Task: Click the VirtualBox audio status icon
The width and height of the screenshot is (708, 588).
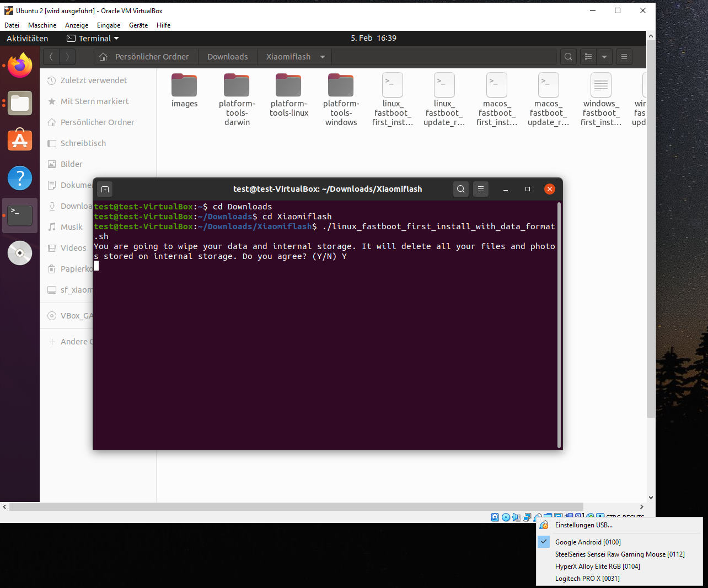Action: point(516,517)
